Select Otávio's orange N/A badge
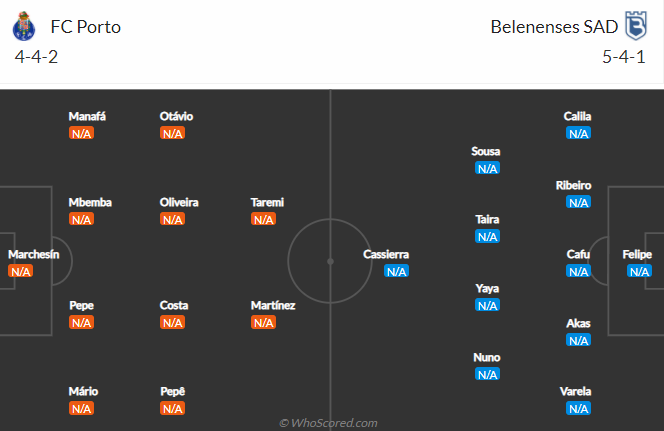This screenshot has width=664, height=431. pos(172,133)
